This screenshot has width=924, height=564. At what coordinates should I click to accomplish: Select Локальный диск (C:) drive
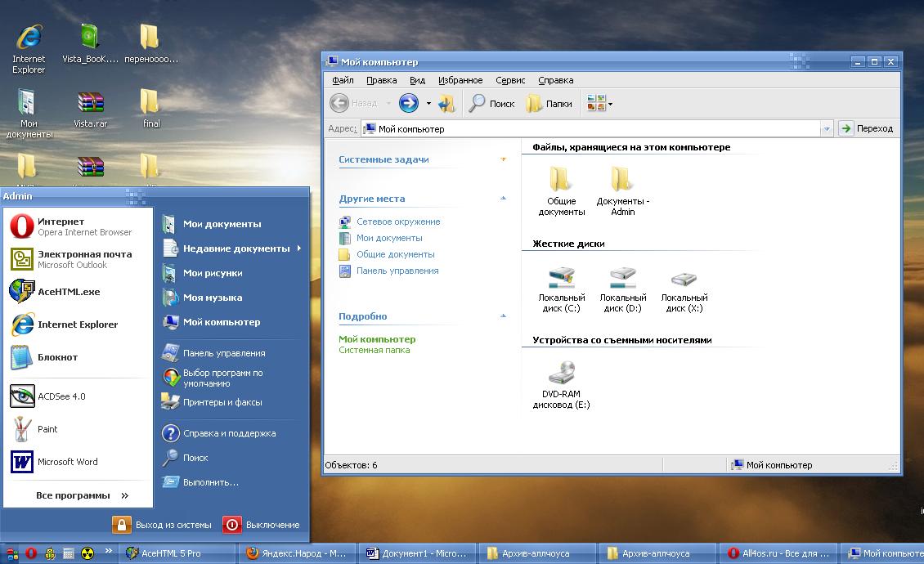click(x=562, y=290)
